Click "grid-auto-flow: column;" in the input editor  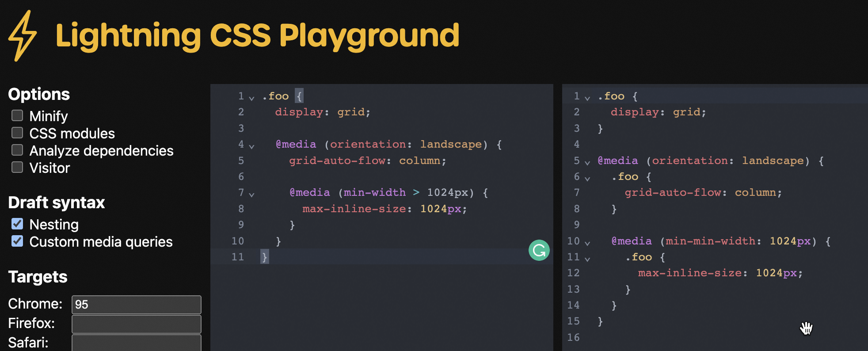pyautogui.click(x=368, y=160)
